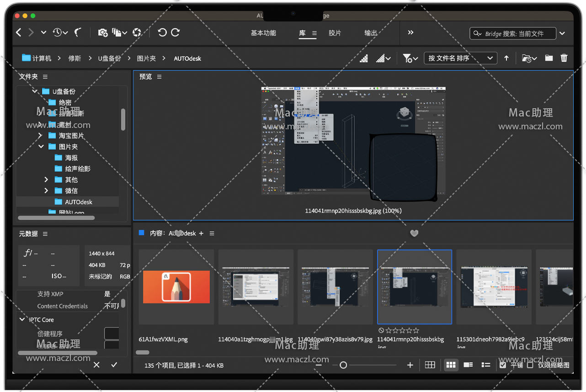
Task: Click the 图片夹 breadcrumb path link
Action: [146, 58]
